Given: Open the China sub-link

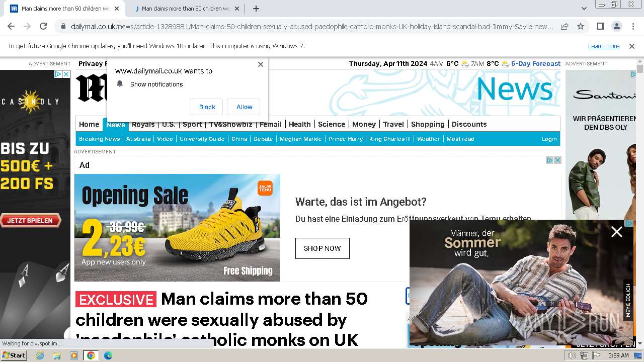Looking at the screenshot, I should (239, 139).
